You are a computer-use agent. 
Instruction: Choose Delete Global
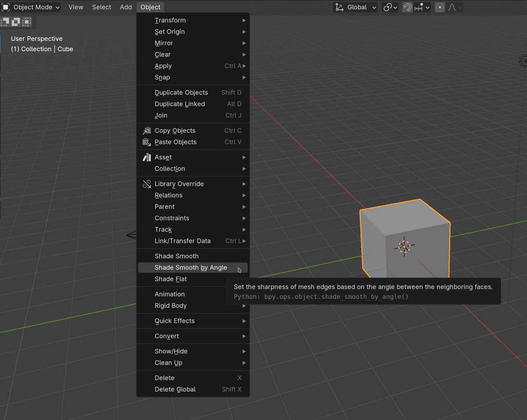(193, 390)
